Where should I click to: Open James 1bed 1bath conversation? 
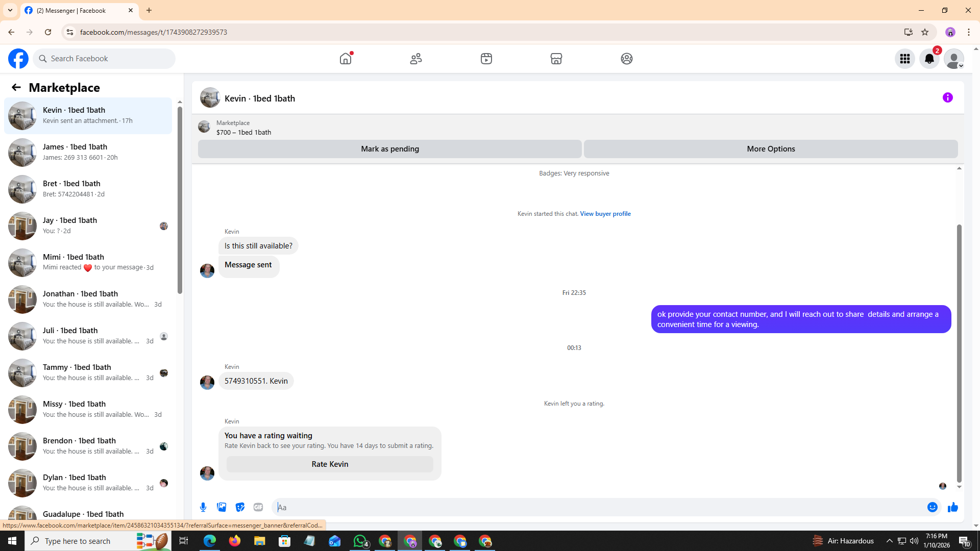tap(88, 152)
